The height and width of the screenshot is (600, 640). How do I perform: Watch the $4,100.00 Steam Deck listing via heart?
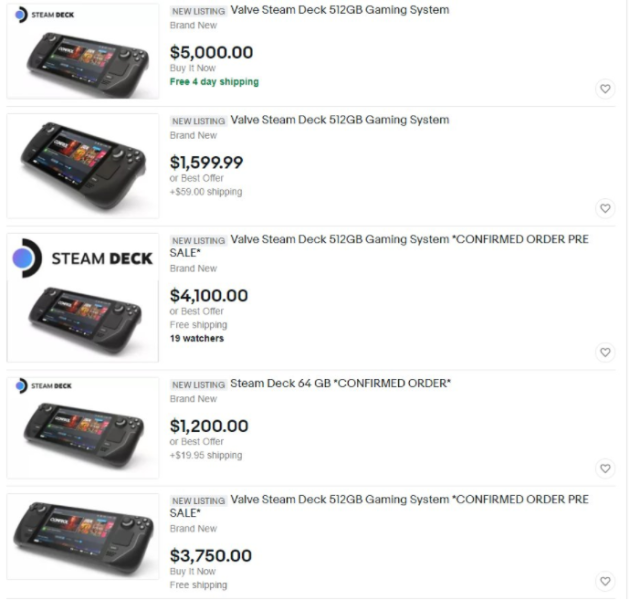click(605, 352)
